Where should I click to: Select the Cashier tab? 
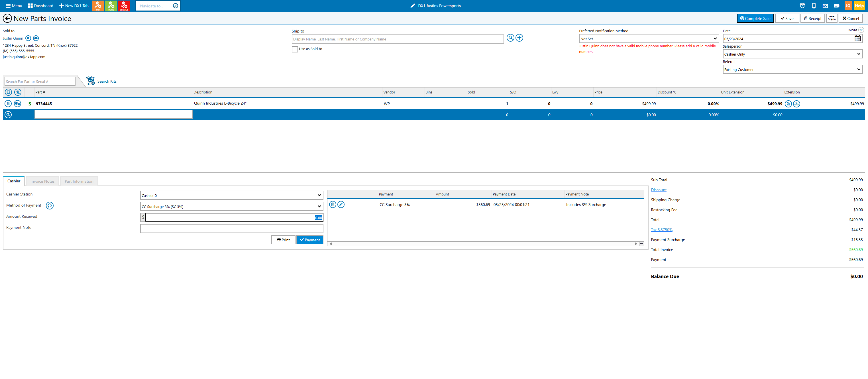click(x=14, y=181)
